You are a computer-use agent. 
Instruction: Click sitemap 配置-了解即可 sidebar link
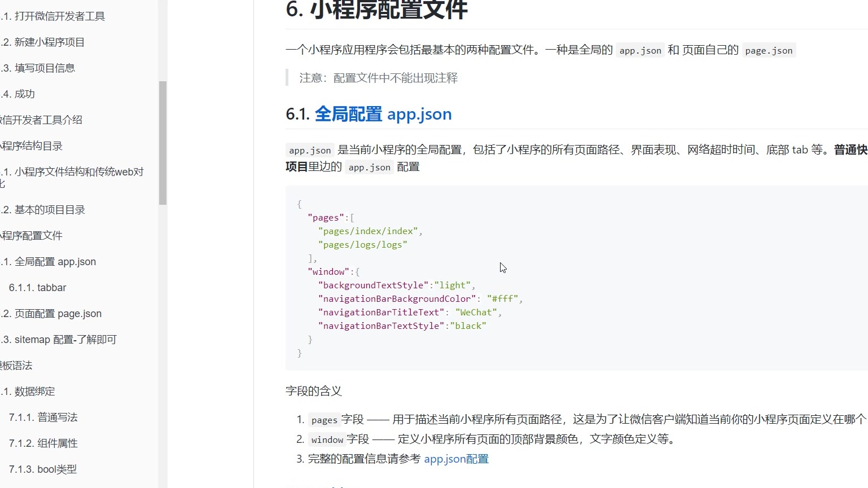click(65, 340)
